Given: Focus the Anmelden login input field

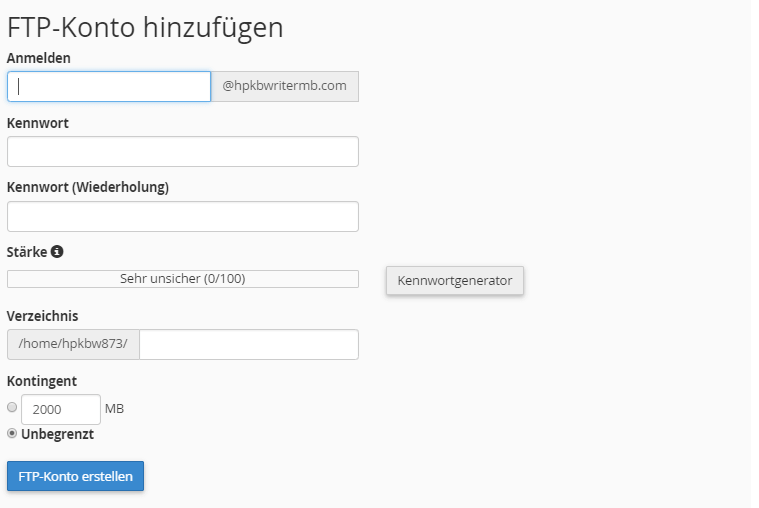Looking at the screenshot, I should [109, 87].
